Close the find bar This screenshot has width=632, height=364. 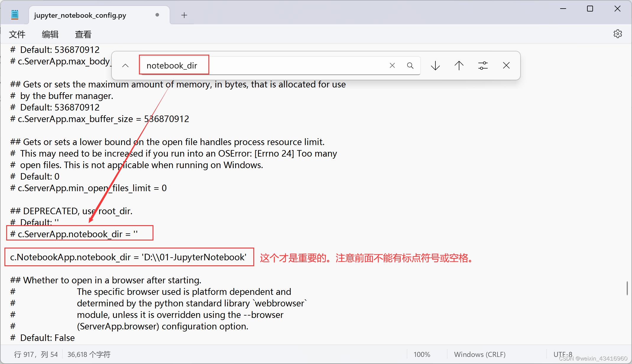(506, 66)
